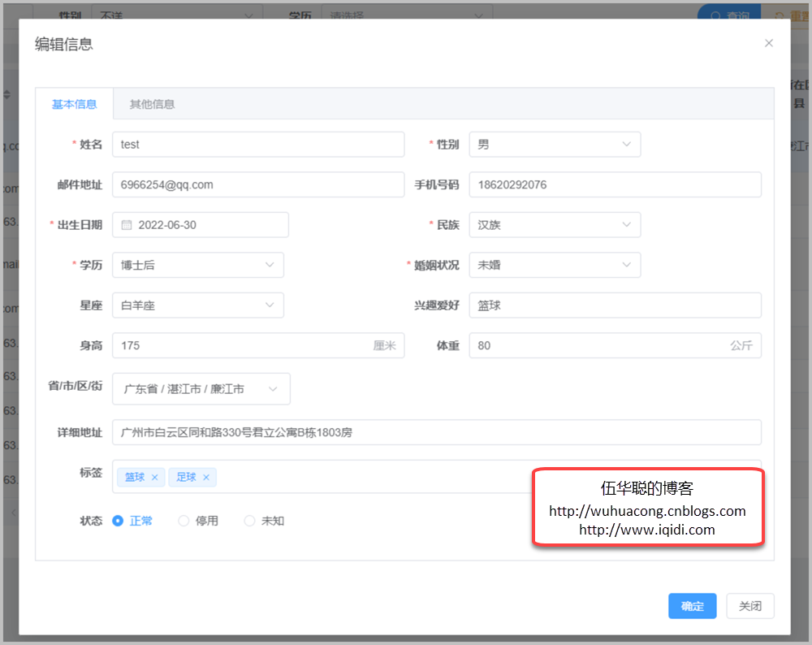812x645 pixels.
Task: Expand the 省/市/区/街 cascader selector
Action: coord(201,389)
